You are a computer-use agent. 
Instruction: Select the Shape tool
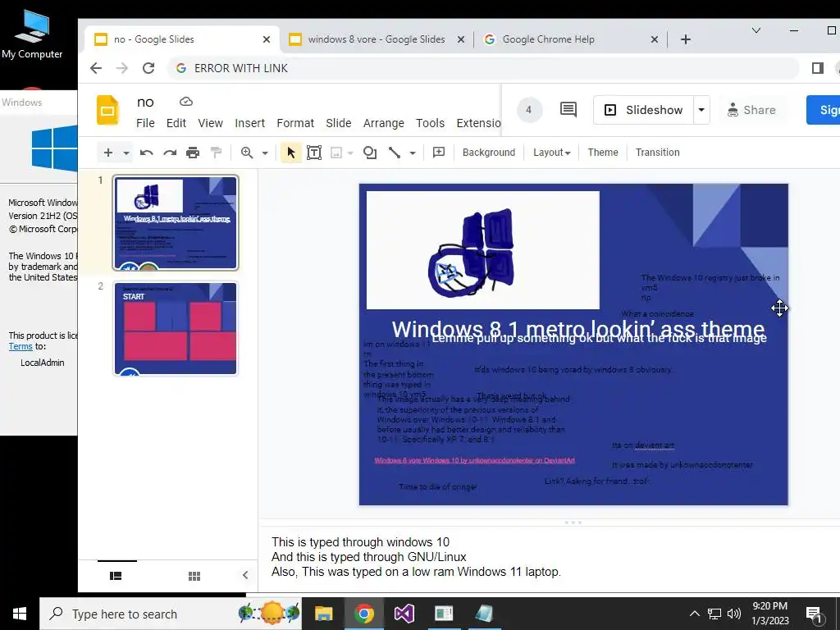coord(370,153)
